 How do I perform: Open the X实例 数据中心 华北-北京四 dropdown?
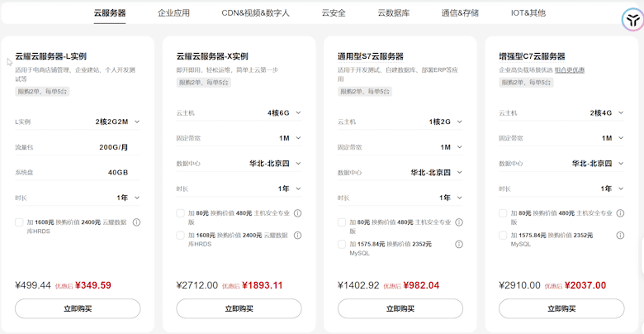tap(275, 164)
